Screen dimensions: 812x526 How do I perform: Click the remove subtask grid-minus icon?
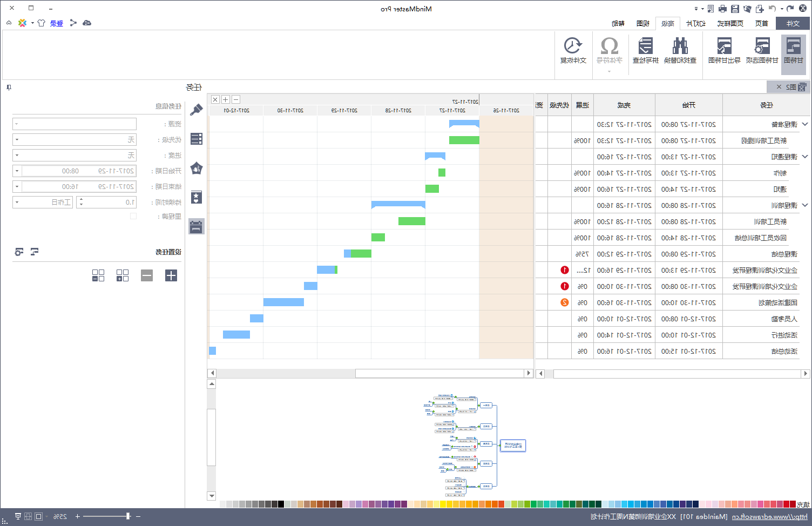point(98,275)
